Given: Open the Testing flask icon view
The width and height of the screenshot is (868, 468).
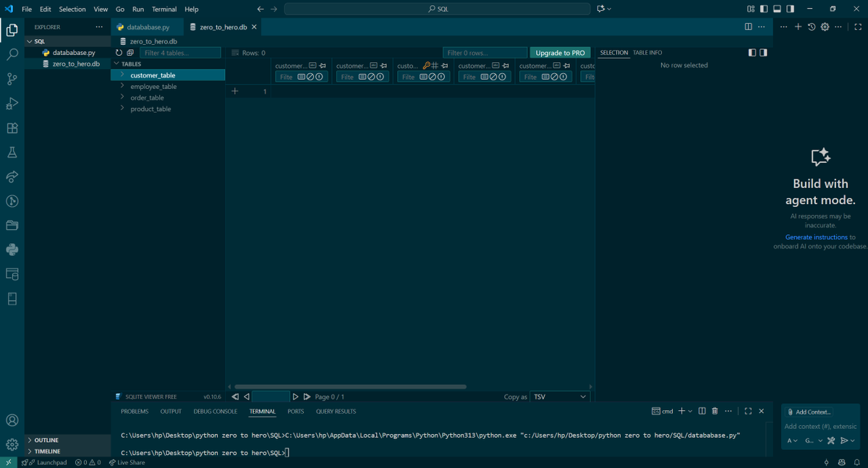Looking at the screenshot, I should tap(12, 153).
